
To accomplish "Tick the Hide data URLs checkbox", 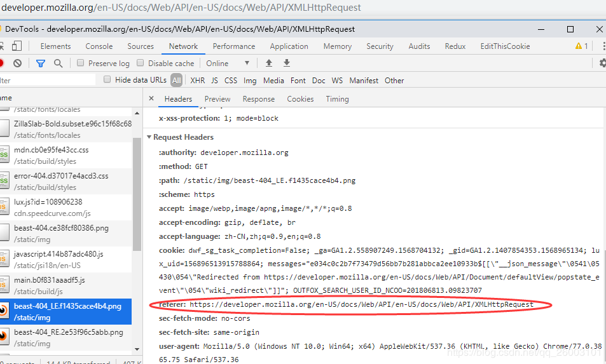I will [x=107, y=80].
